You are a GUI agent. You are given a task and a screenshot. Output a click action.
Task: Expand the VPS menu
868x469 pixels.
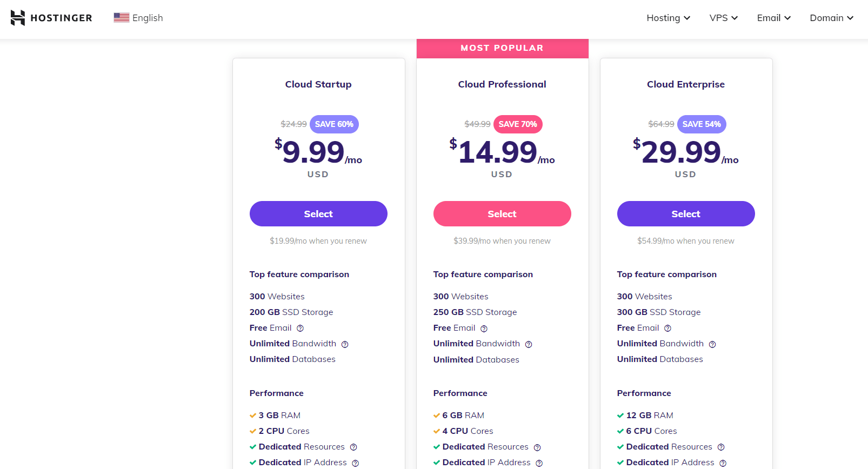(x=724, y=18)
